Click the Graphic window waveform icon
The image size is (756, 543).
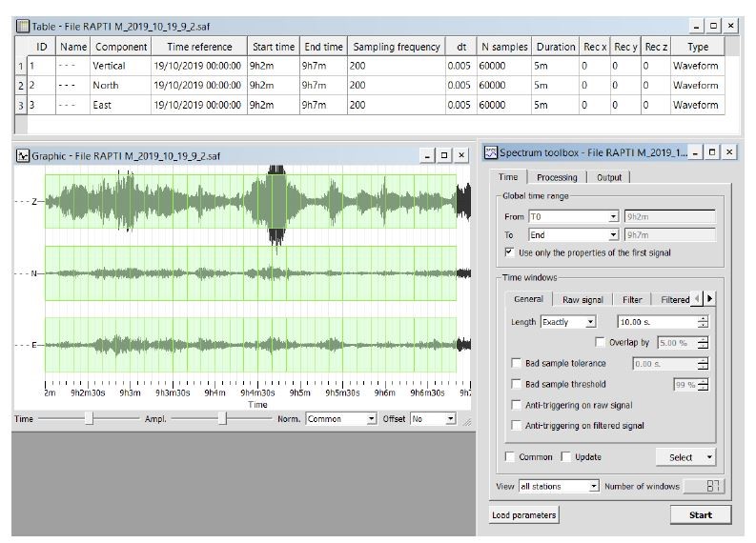(x=23, y=155)
